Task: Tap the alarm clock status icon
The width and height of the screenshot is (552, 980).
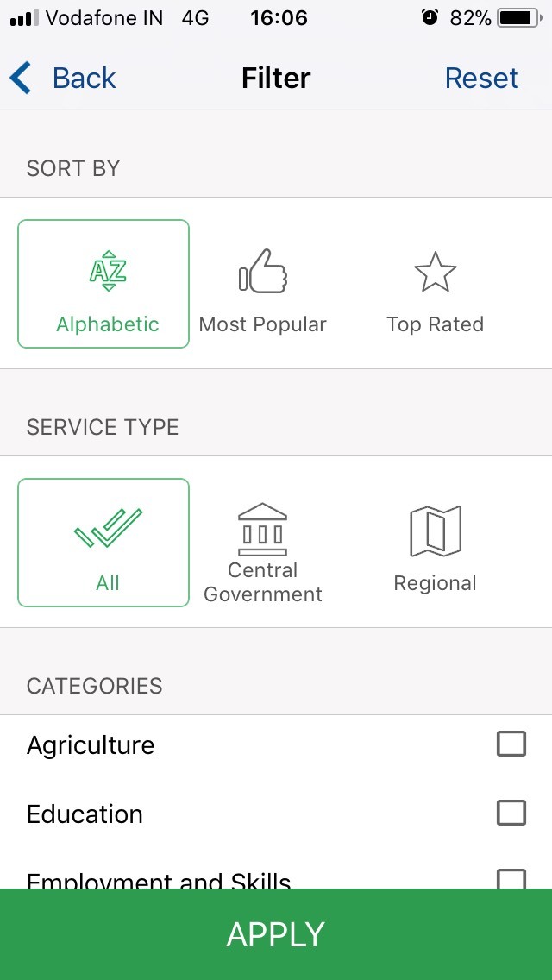Action: (x=430, y=18)
